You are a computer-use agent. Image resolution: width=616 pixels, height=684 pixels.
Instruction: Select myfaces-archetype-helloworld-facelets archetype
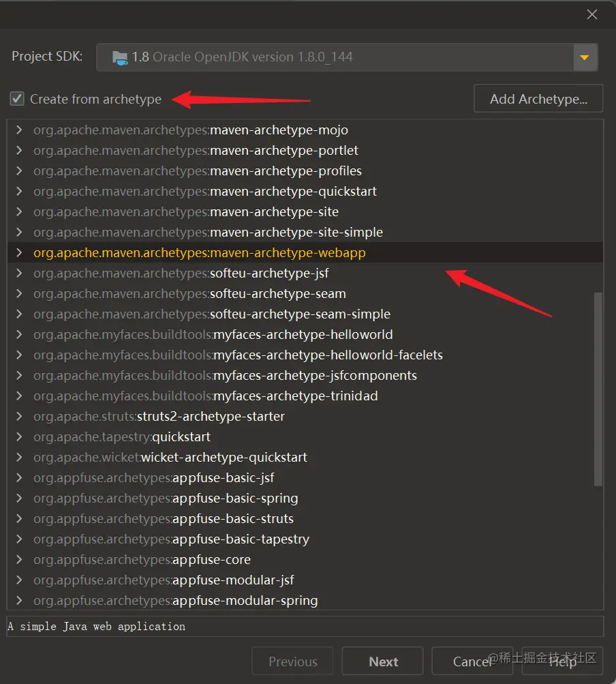(238, 355)
